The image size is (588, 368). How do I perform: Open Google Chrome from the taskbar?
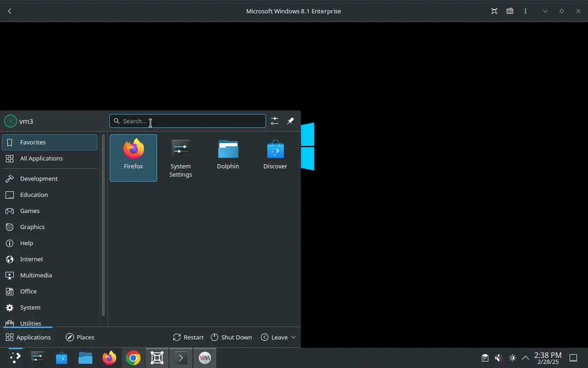click(133, 358)
